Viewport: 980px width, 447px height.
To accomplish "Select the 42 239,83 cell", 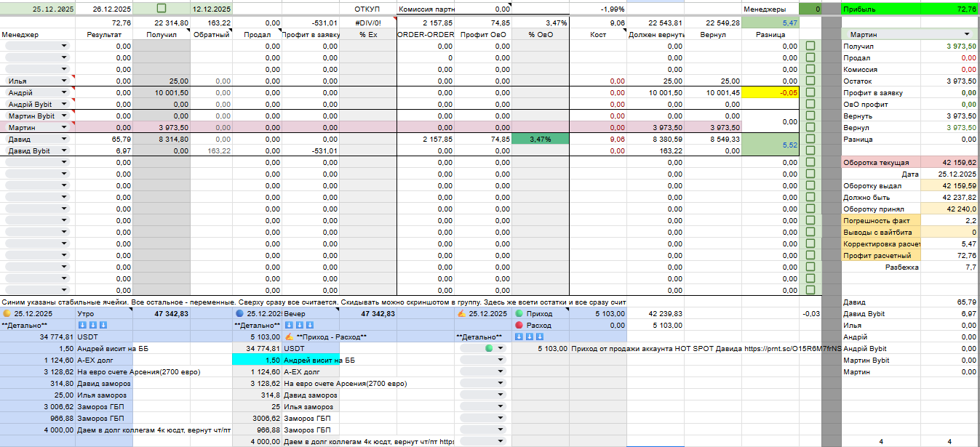I will point(656,313).
